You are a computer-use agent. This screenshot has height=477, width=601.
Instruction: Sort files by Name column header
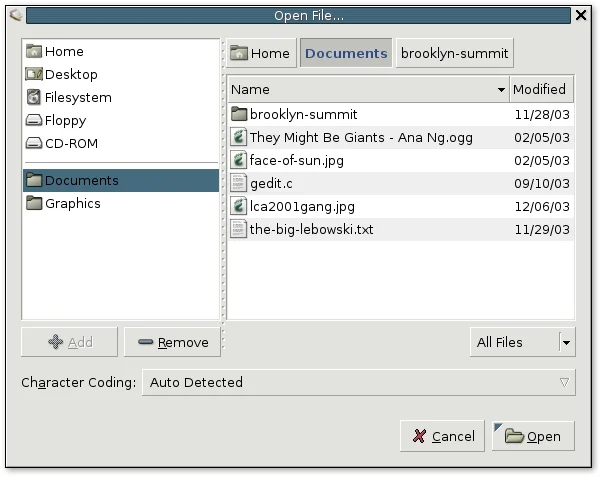pyautogui.click(x=368, y=89)
